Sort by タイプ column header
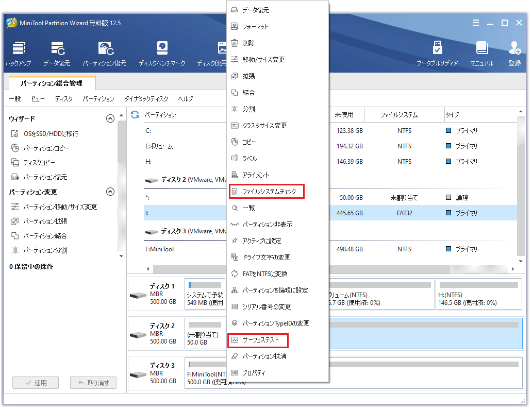This screenshot has height=411, width=532. coord(481,115)
